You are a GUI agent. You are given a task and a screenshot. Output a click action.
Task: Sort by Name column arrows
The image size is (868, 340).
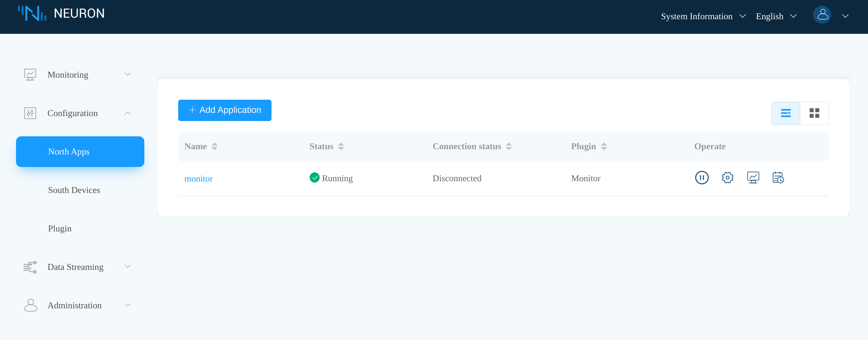point(215,146)
